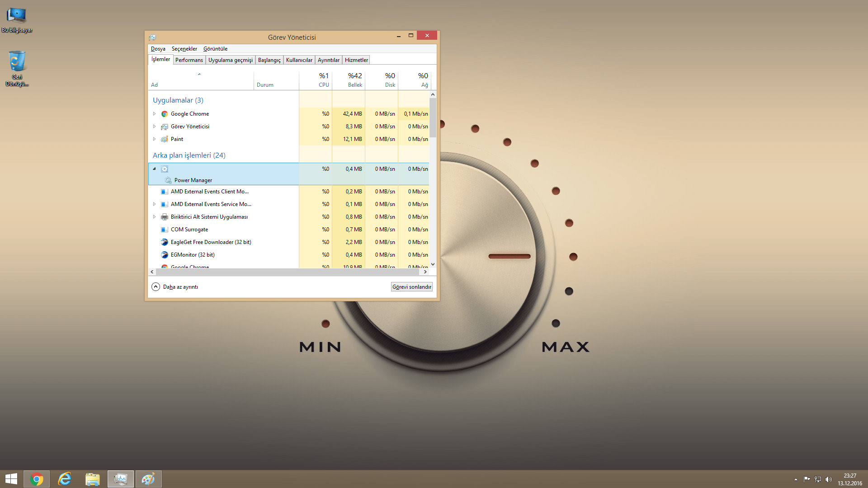
Task: Open Internet Explorer from the taskbar
Action: click(x=65, y=479)
